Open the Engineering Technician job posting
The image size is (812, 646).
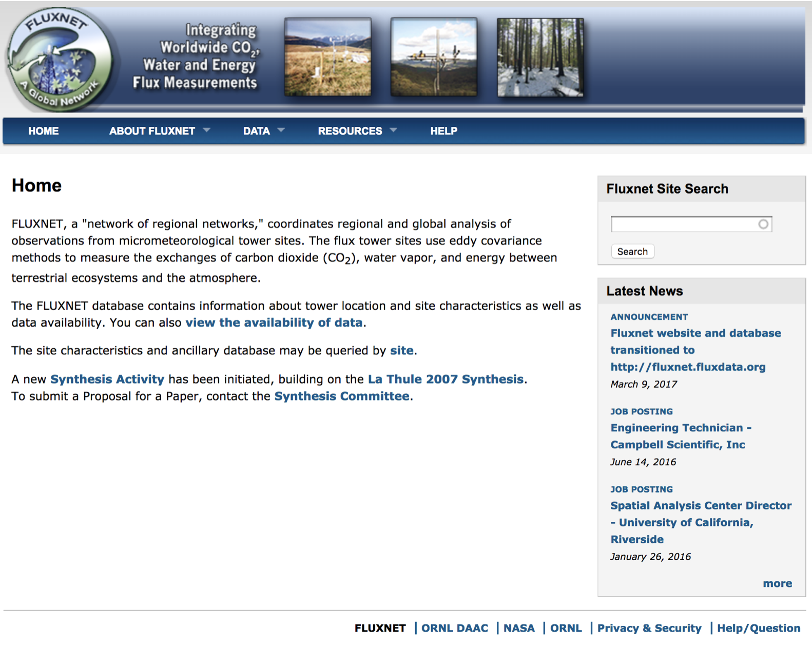pyautogui.click(x=681, y=436)
